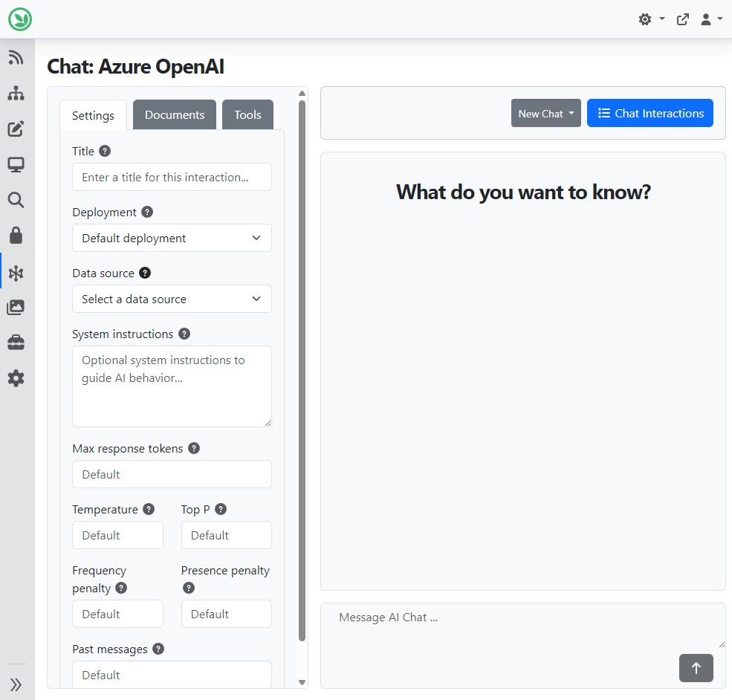Screen dimensions: 732x700
Task: Open Chat Interactions list
Action: pyautogui.click(x=650, y=113)
